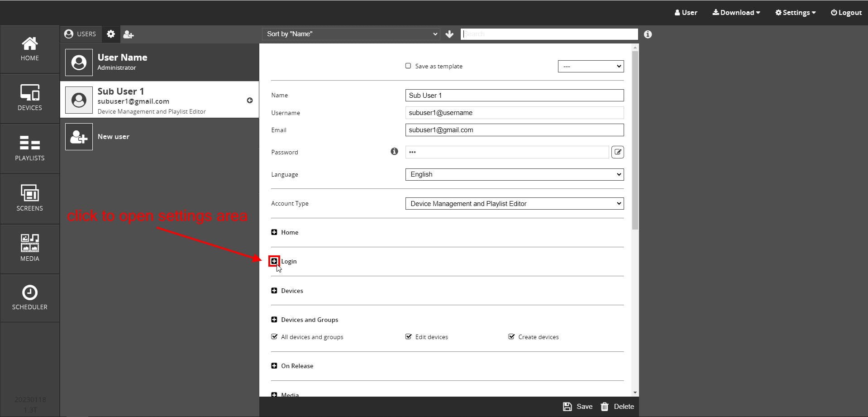Expand the Media settings section
The height and width of the screenshot is (417, 868).
pos(274,395)
